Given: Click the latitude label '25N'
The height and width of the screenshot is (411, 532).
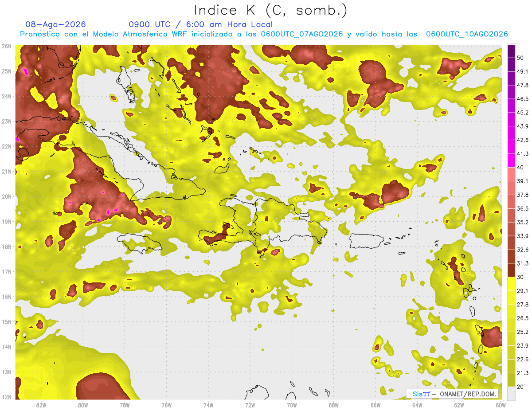Looking at the screenshot, I should 7,71.
